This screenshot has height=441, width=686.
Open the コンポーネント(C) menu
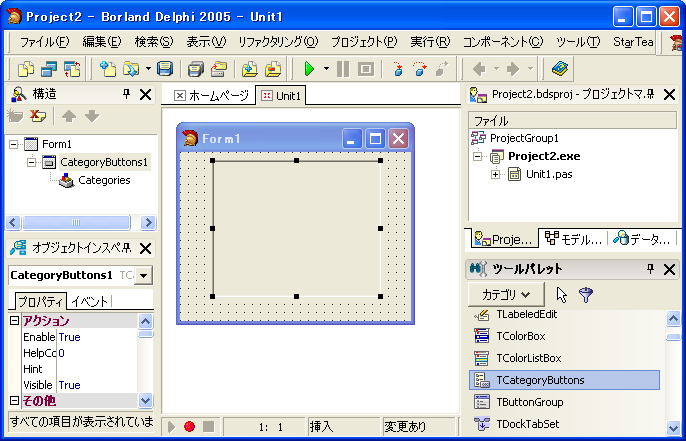click(x=503, y=42)
